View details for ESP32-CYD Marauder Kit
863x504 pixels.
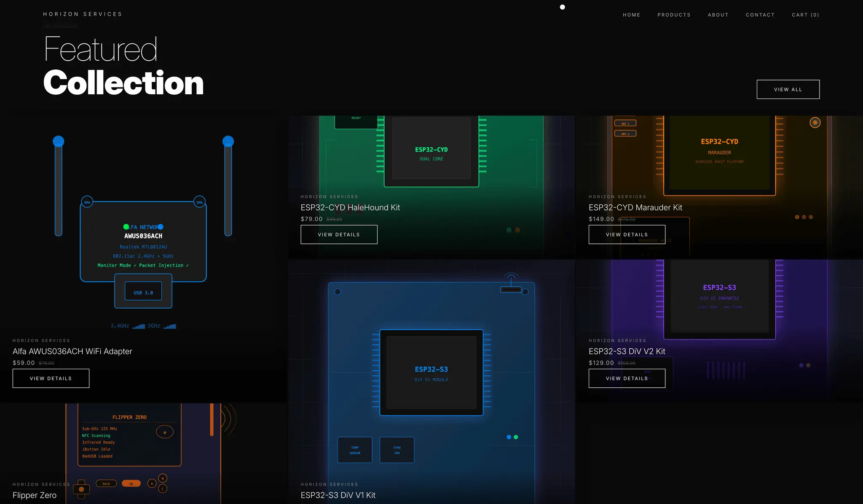[x=627, y=235]
